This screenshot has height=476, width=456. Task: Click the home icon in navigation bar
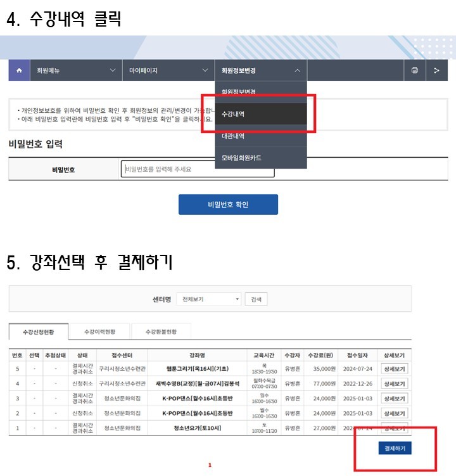(x=18, y=70)
